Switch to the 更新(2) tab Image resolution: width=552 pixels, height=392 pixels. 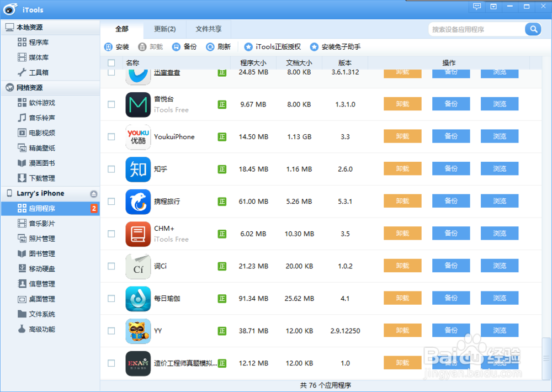coord(164,29)
